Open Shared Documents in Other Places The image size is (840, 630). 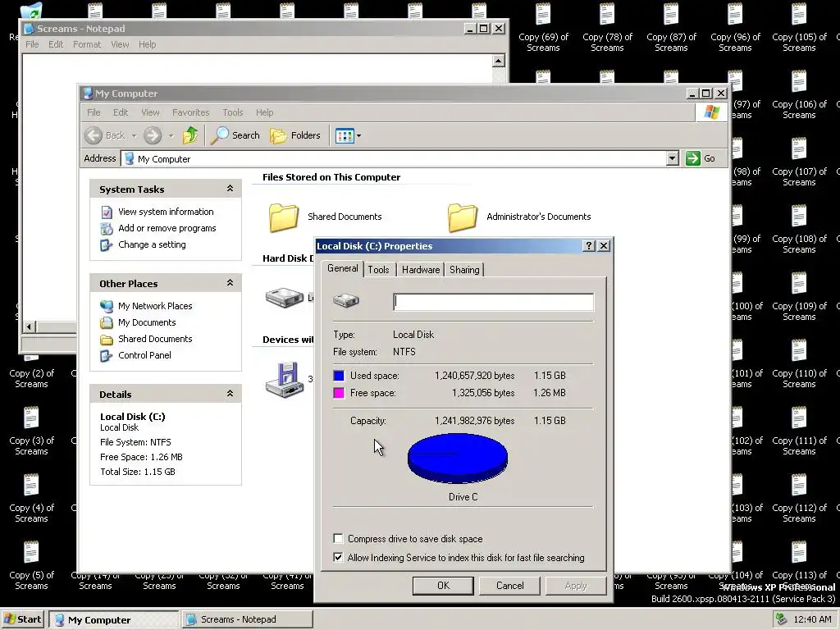click(x=155, y=339)
